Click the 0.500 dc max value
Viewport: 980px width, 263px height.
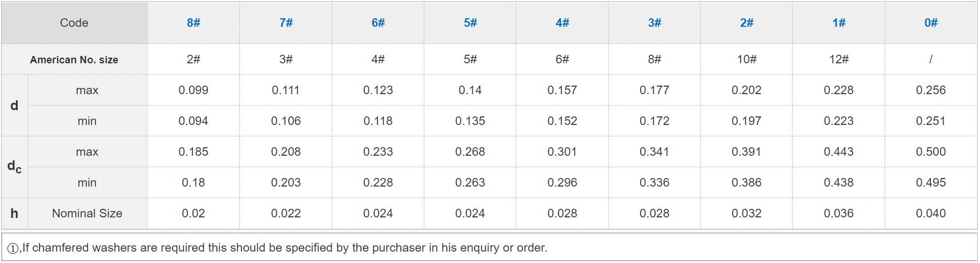pyautogui.click(x=930, y=152)
